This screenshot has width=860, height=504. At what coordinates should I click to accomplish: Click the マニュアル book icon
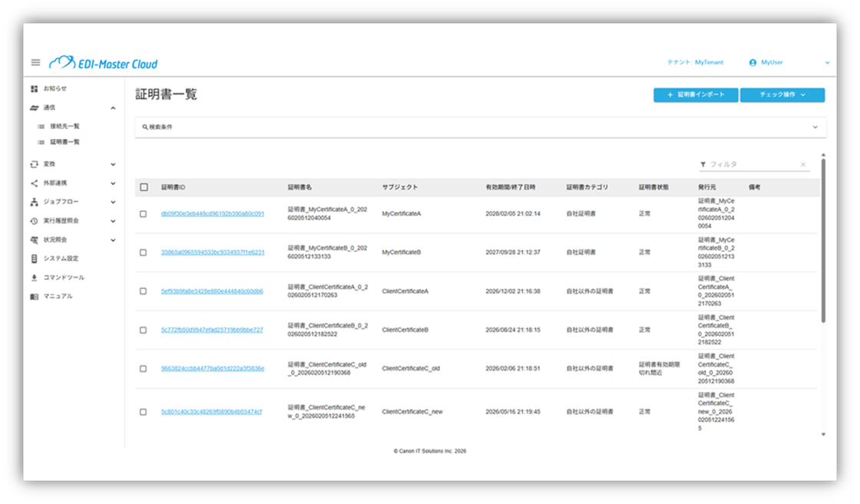(34, 296)
